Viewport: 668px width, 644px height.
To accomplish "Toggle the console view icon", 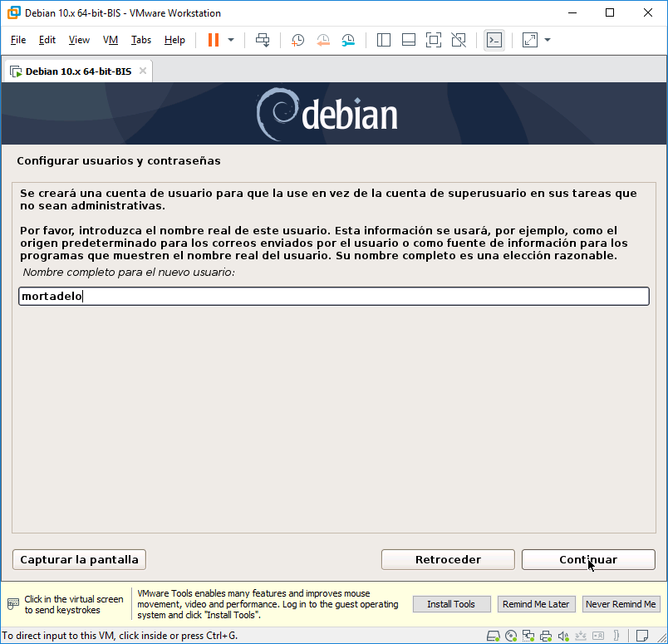I will (x=494, y=40).
